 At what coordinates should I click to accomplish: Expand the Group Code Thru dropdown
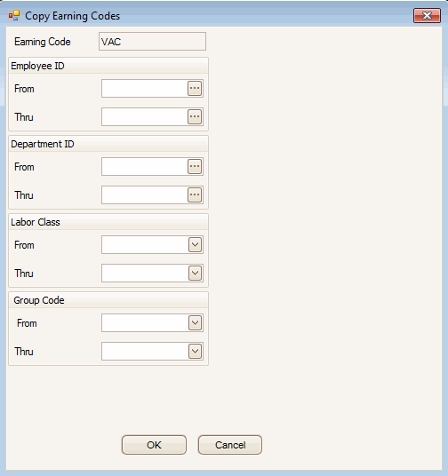click(x=196, y=352)
